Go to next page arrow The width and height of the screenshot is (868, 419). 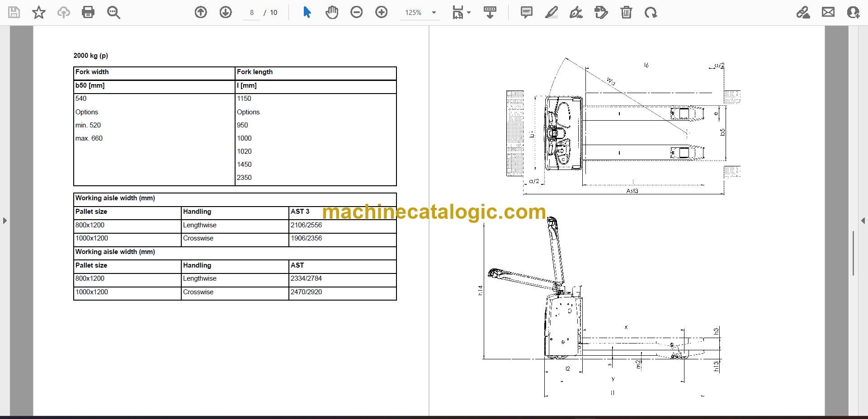pos(226,12)
